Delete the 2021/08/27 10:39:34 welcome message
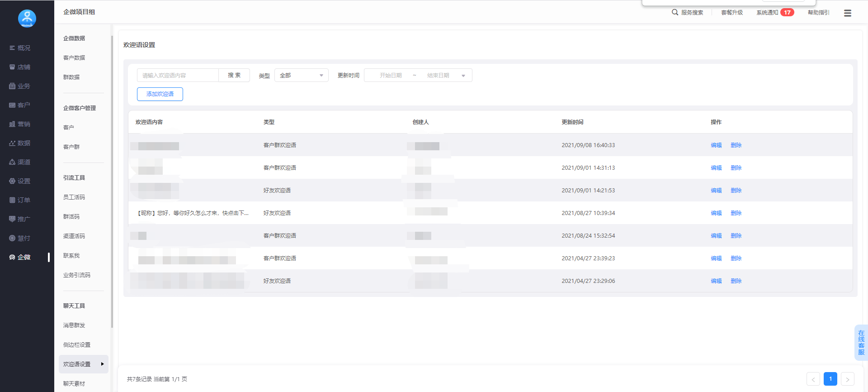Viewport: 868px width, 392px height. coord(736,213)
